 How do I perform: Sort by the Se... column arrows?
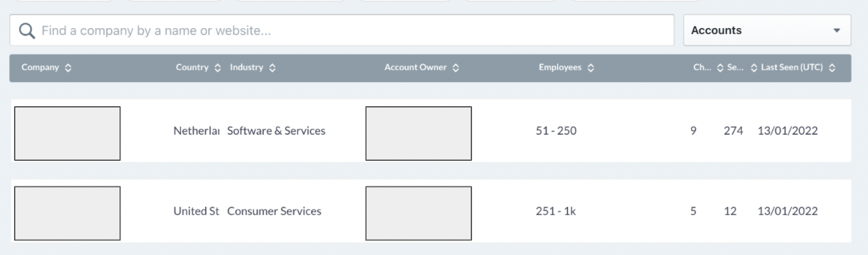tap(754, 68)
